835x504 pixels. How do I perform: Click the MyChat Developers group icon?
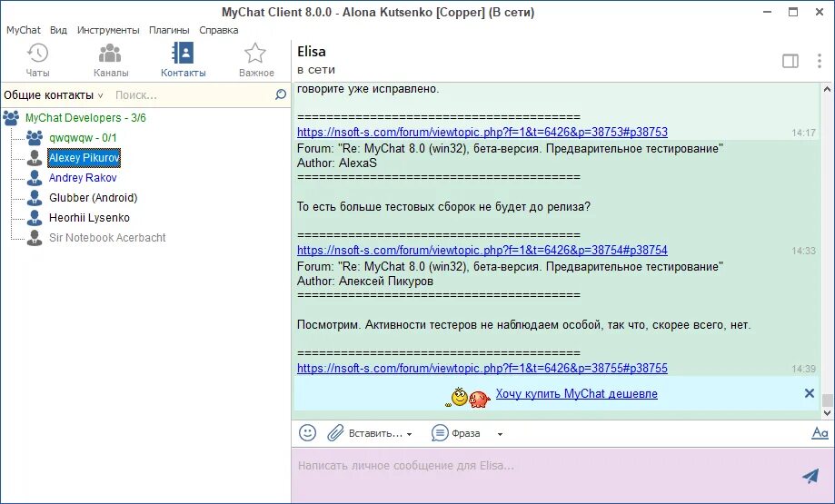click(11, 118)
